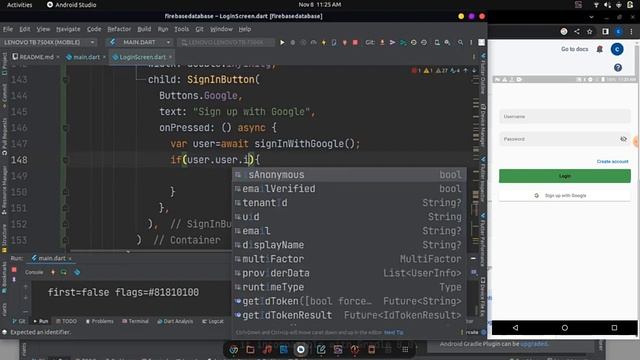Tap the Android back triangle on the device mirror
The image size is (640, 360).
(516, 327)
